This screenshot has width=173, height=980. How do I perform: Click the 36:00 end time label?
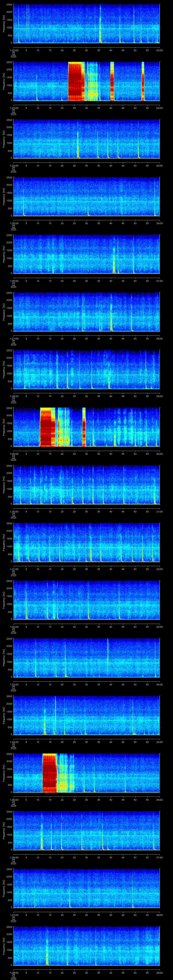click(159, 800)
